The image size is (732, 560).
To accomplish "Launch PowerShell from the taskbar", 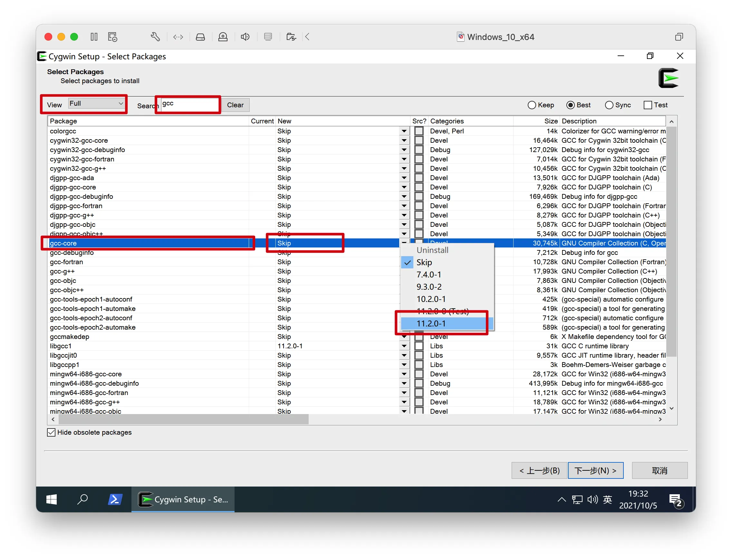I will pyautogui.click(x=115, y=499).
